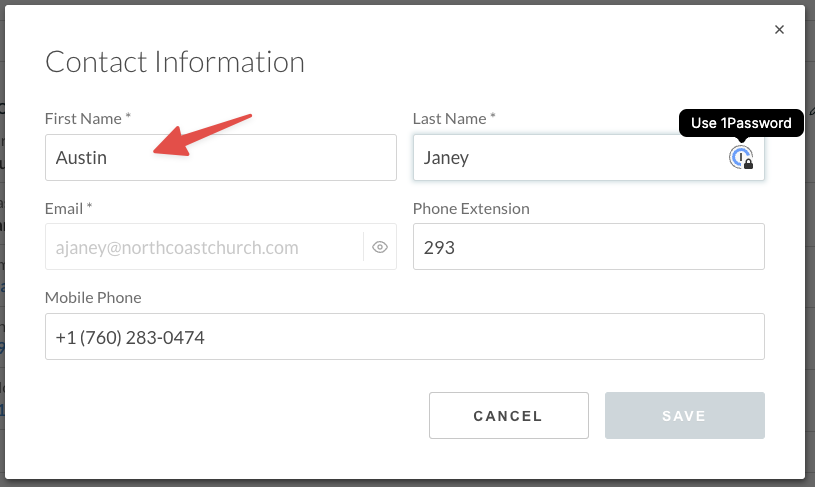Viewport: 815px width, 487px height.
Task: Click the Phone Extension field showing 293
Action: [588, 247]
